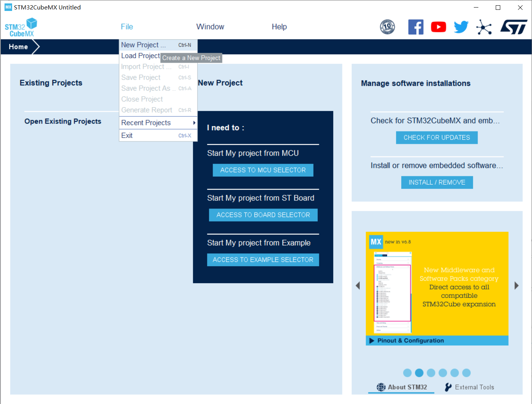
Task: Click the MX badge in banner
Action: point(376,242)
